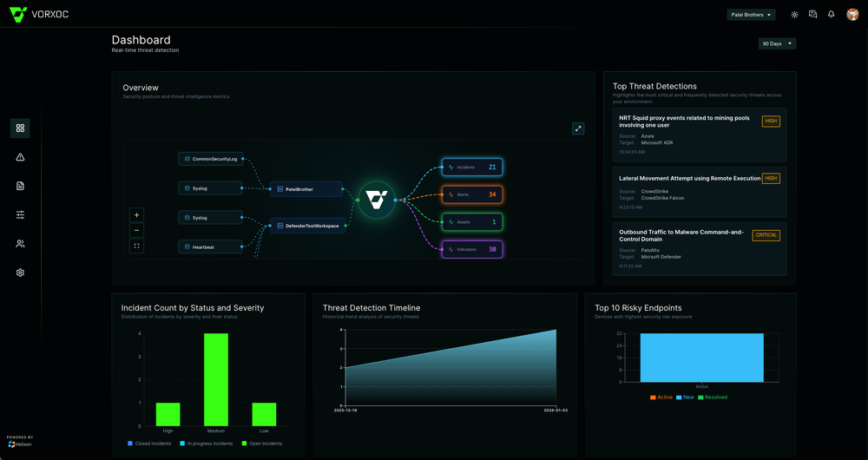This screenshot has width=868, height=460.
Task: Click the central Vorxoc hub node
Action: [377, 200]
